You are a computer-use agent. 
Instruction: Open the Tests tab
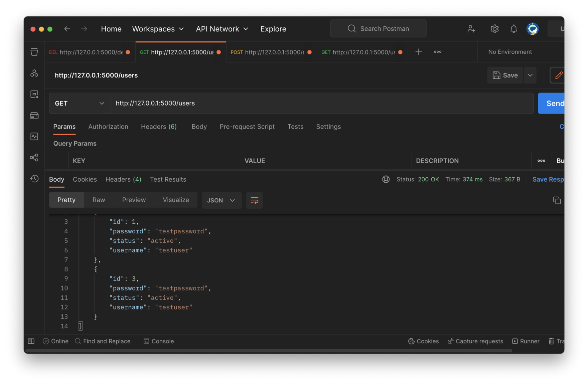tap(295, 127)
